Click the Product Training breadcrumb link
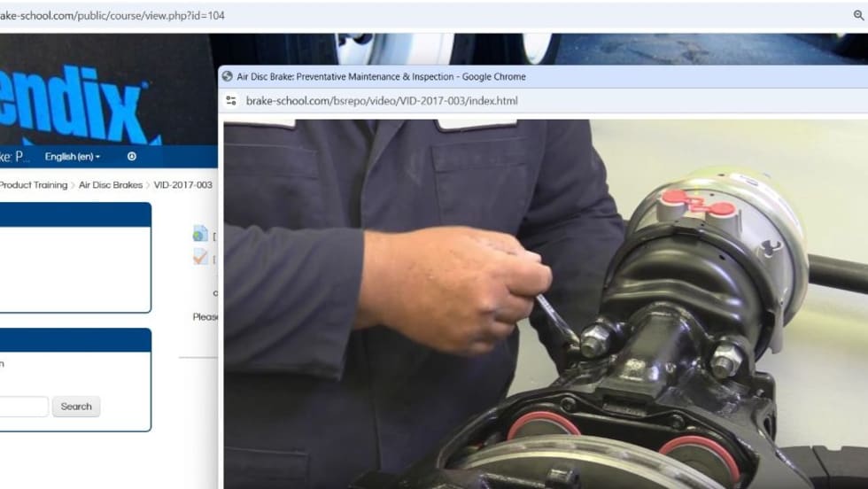The height and width of the screenshot is (489, 868). point(34,185)
